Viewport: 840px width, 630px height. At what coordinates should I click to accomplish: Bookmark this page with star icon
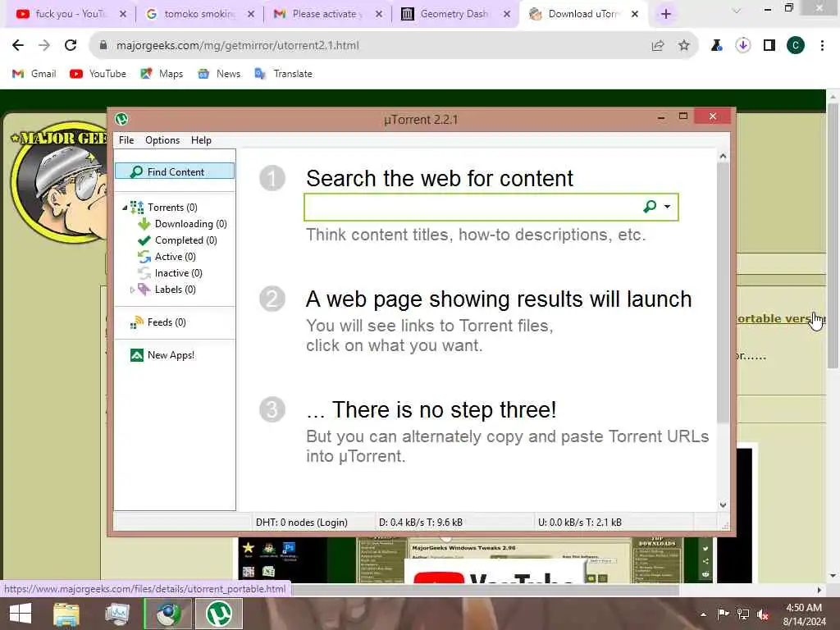[684, 46]
